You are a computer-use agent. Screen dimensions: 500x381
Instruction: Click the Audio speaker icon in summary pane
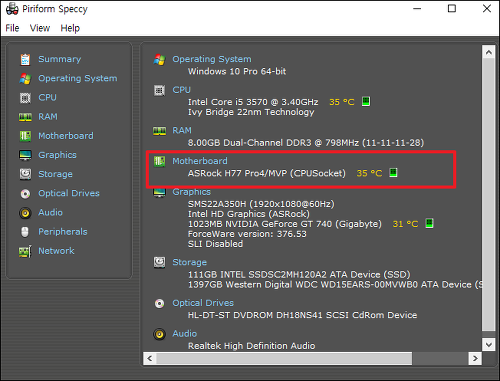pos(159,334)
